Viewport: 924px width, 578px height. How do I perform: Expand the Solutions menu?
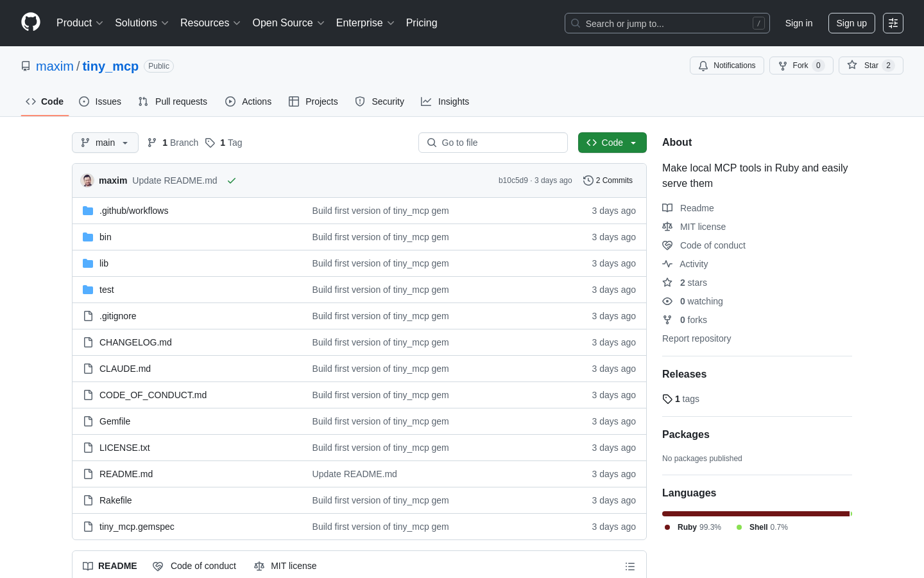(141, 22)
